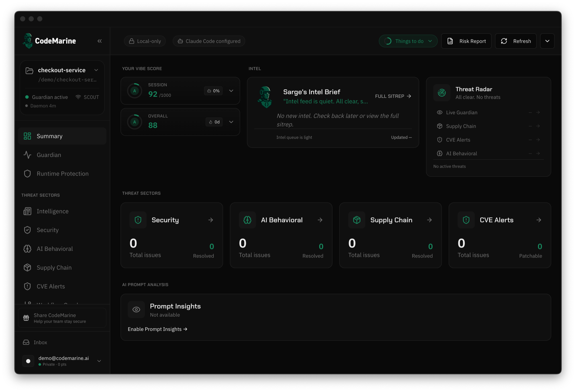This screenshot has width=576, height=392.
Task: Collapse the sidebar with double-chevron icon
Action: click(99, 41)
